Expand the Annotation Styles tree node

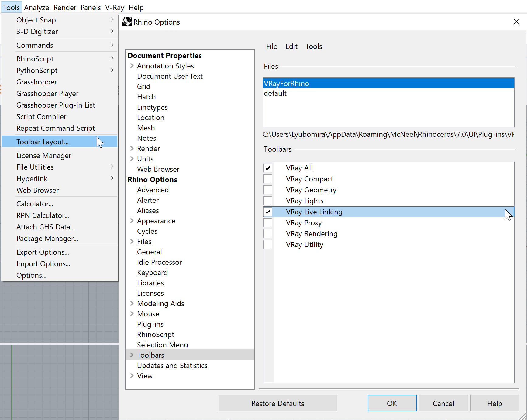pos(132,66)
